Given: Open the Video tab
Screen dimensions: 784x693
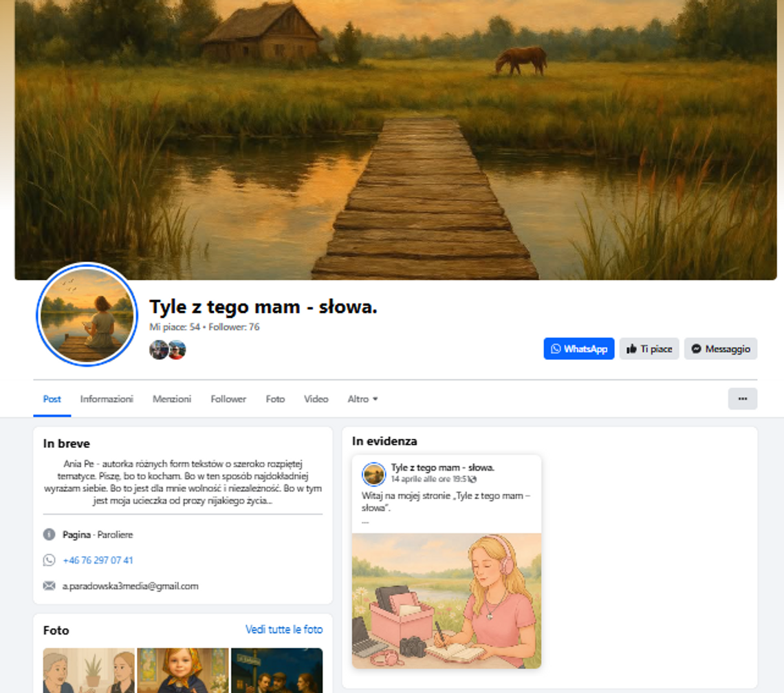Looking at the screenshot, I should [x=316, y=399].
